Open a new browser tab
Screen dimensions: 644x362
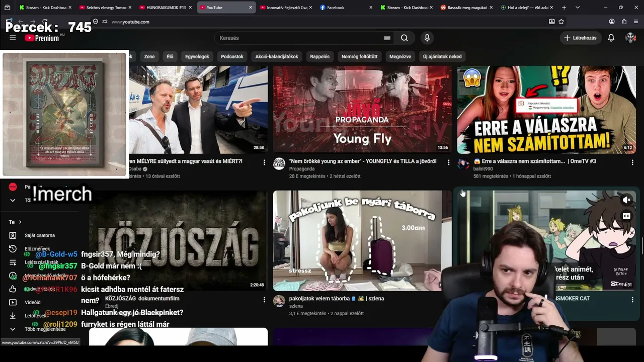click(564, 8)
